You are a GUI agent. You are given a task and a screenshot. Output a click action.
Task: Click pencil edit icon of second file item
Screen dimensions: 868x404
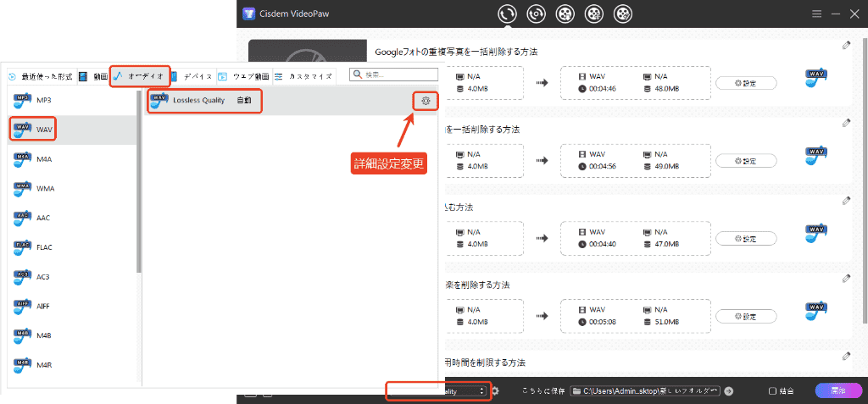[846, 123]
